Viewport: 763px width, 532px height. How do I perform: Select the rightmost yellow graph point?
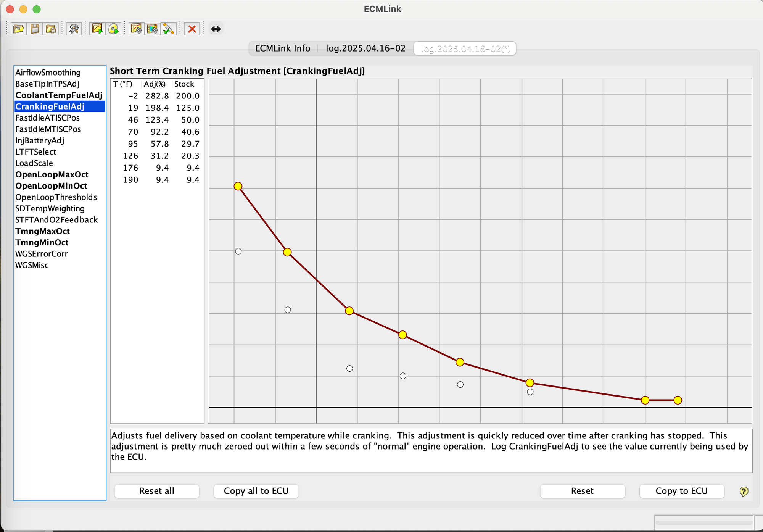(x=678, y=400)
